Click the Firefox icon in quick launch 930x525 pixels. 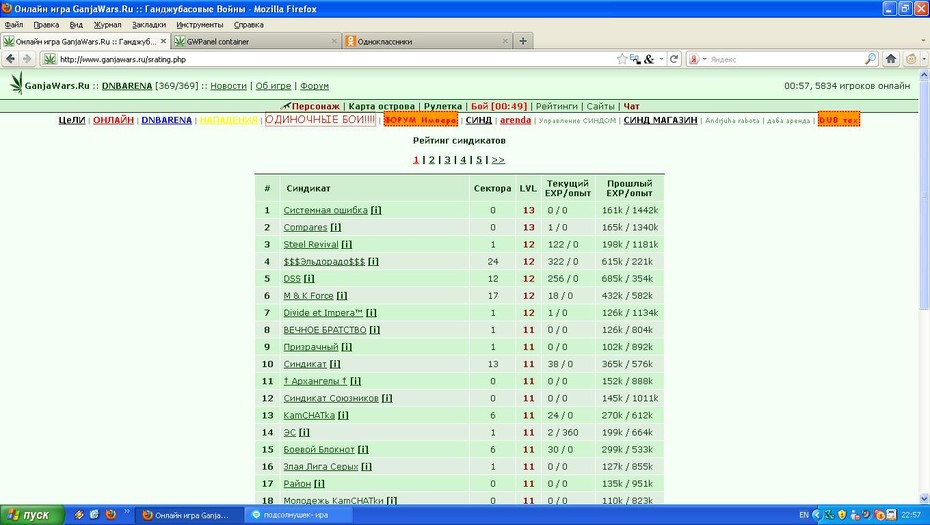pos(110,514)
